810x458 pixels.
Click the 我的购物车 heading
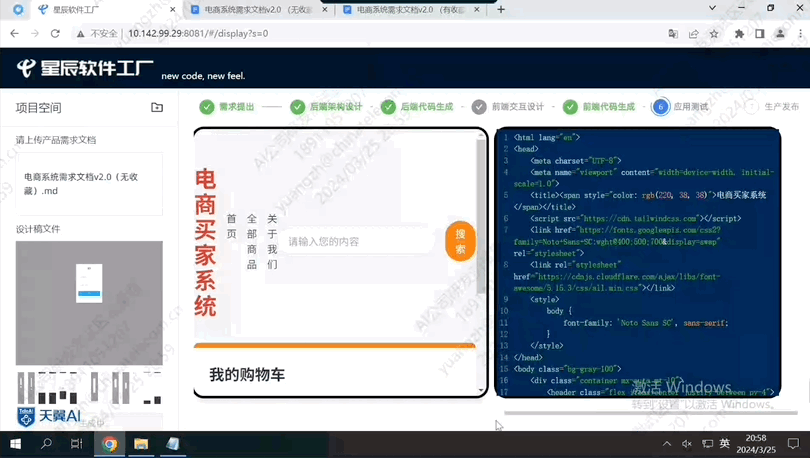pos(247,375)
